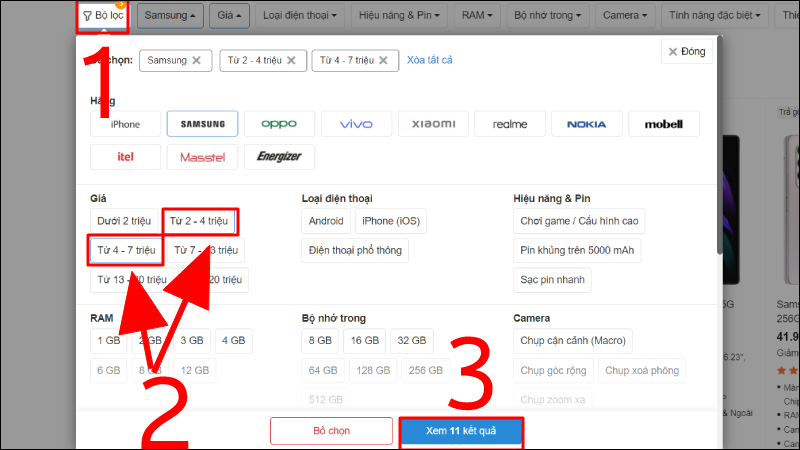Viewport: 800px width, 450px height.
Task: Click Xóa tất cả link
Action: (x=429, y=60)
